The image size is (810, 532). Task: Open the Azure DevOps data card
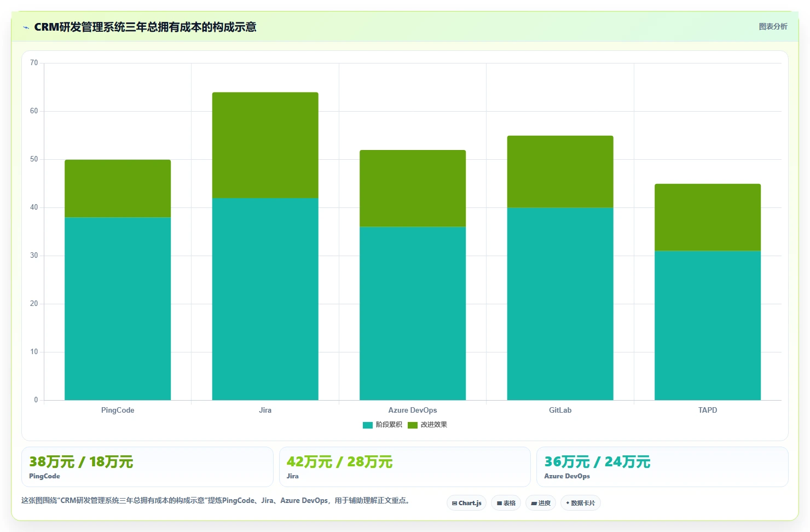tap(662, 467)
